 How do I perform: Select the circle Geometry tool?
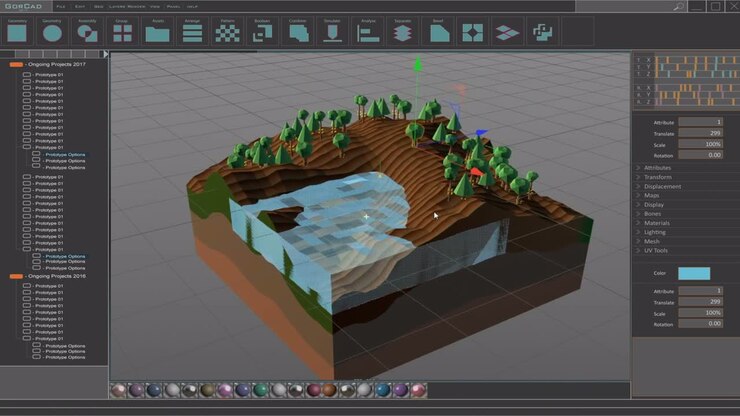coord(52,33)
